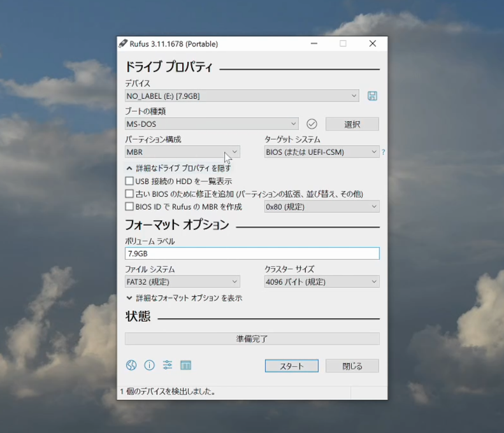Viewport: 504px width, 433px height.
Task: Close the Rufus window
Action: click(373, 43)
